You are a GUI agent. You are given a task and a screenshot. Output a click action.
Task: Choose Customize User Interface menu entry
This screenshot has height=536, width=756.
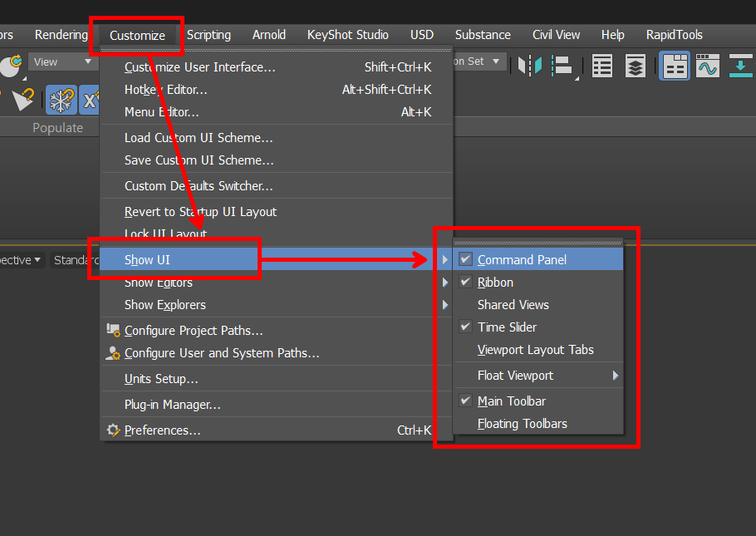pyautogui.click(x=277, y=67)
